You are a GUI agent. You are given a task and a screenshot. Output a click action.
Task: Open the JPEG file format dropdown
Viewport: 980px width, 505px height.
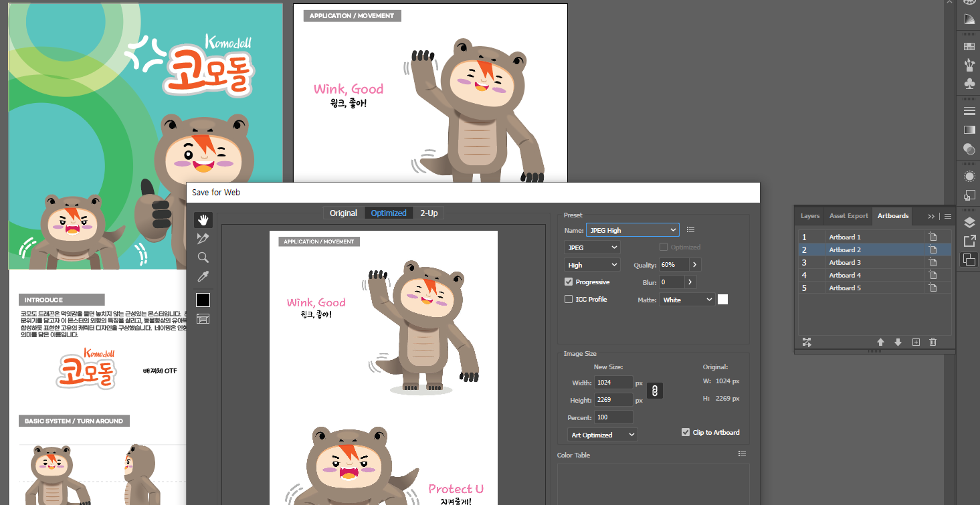click(592, 247)
